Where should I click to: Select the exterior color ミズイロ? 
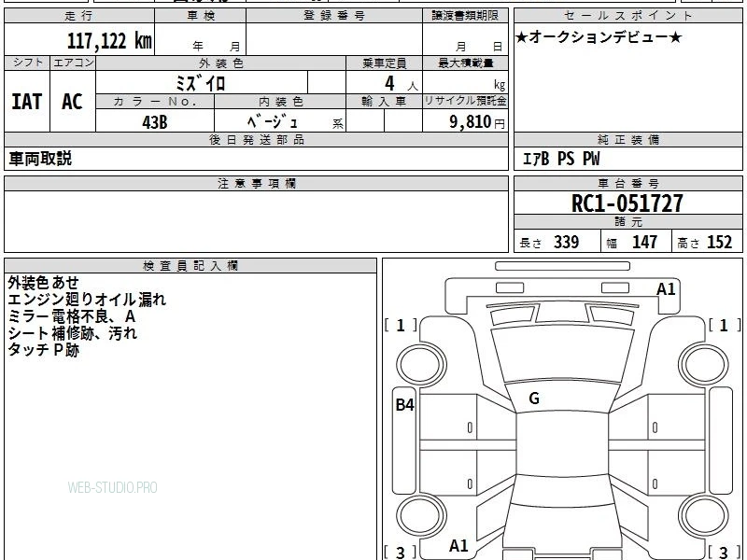pos(201,83)
